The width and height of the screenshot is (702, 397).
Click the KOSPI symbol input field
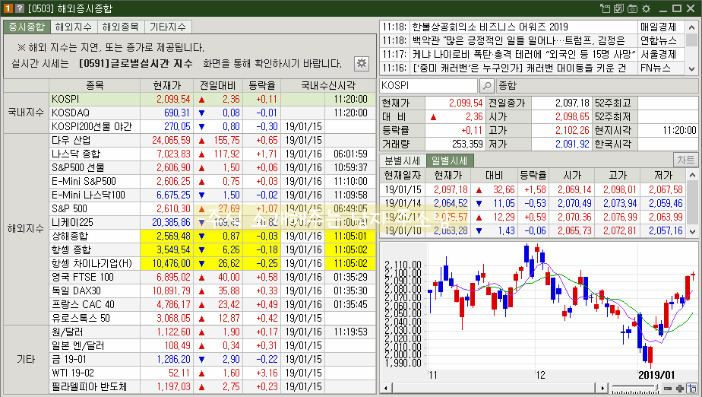428,85
